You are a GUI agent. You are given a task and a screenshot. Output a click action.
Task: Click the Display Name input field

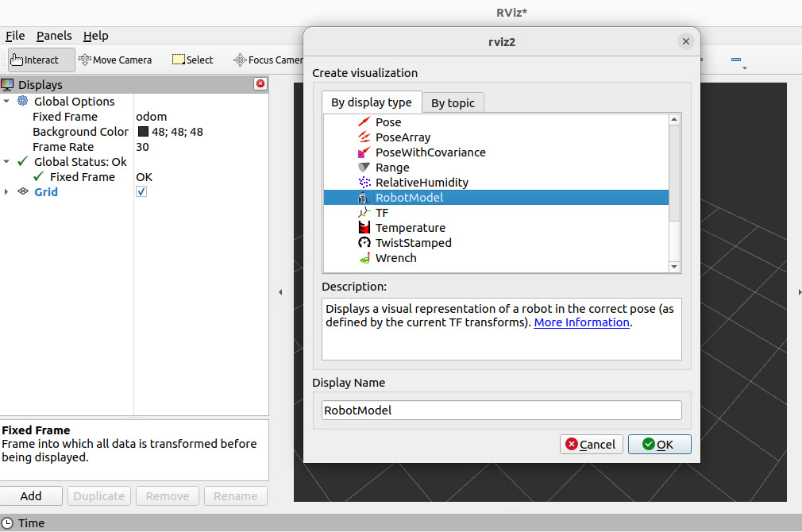(x=501, y=410)
